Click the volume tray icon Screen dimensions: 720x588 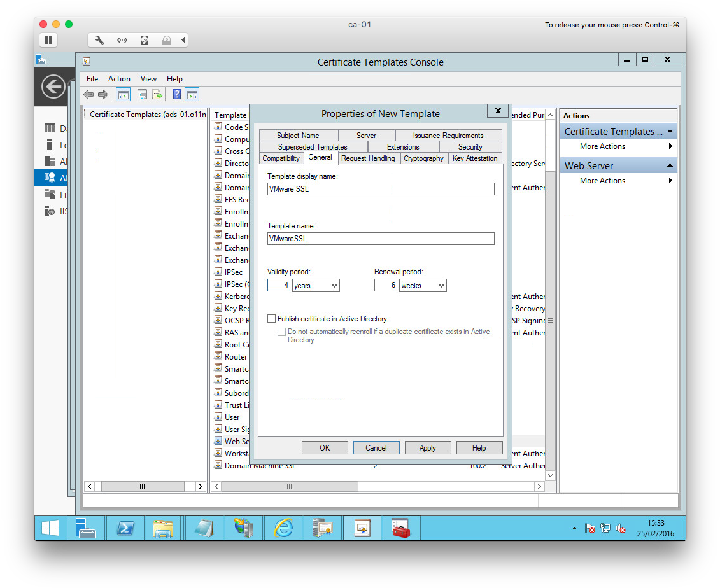[x=620, y=529]
